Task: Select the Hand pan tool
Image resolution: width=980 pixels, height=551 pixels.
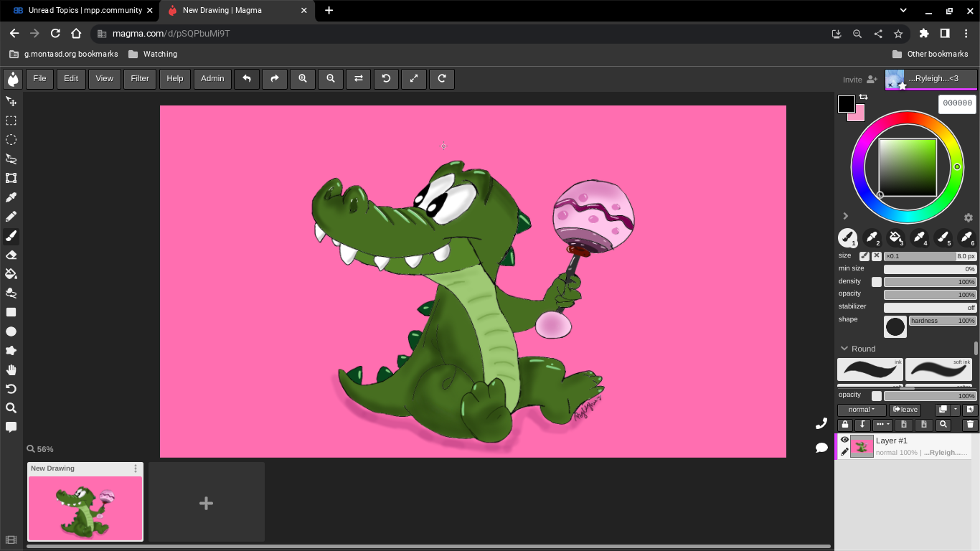Action: (x=11, y=369)
